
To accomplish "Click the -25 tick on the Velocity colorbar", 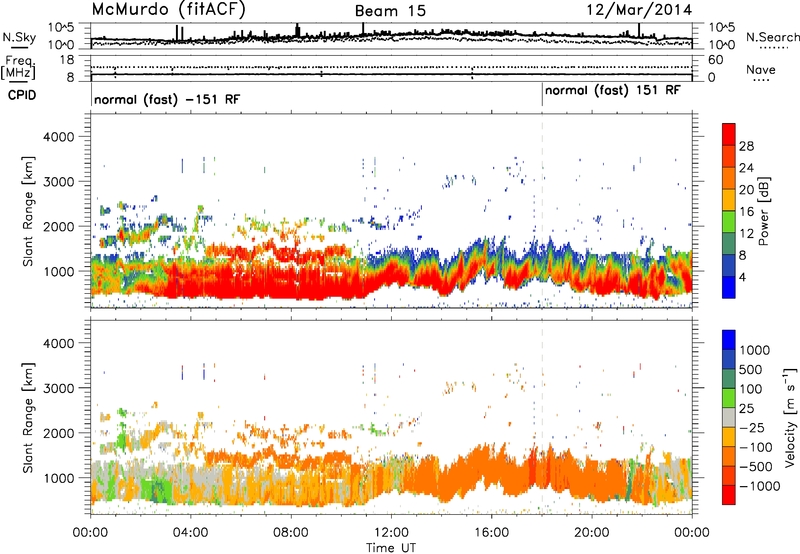I will click(752, 428).
